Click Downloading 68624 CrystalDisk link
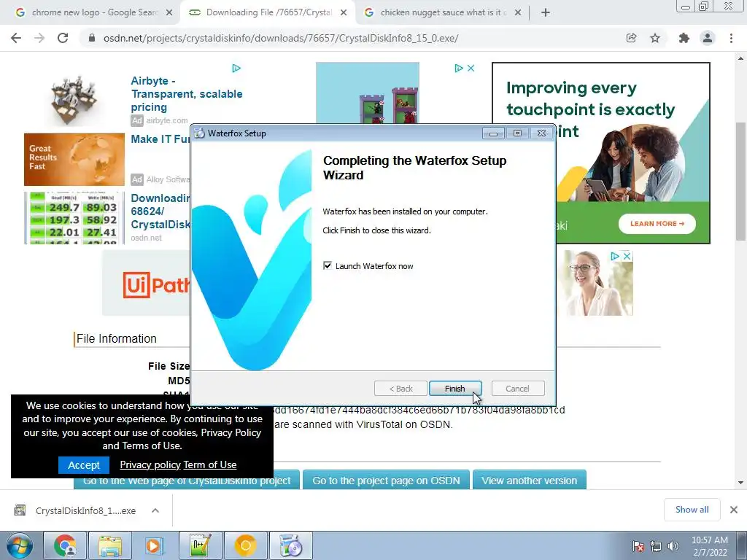Viewport: 747px width, 560px height. (160, 211)
